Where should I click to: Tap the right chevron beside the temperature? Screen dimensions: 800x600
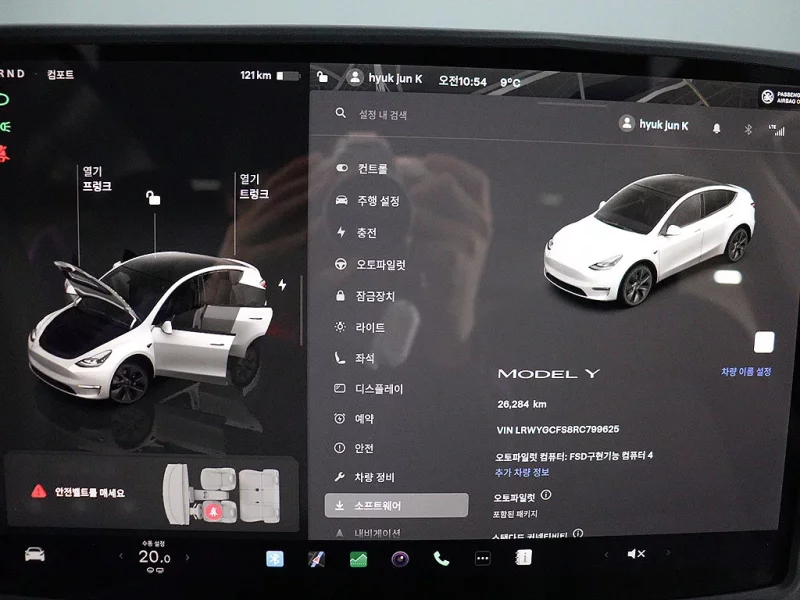187,557
